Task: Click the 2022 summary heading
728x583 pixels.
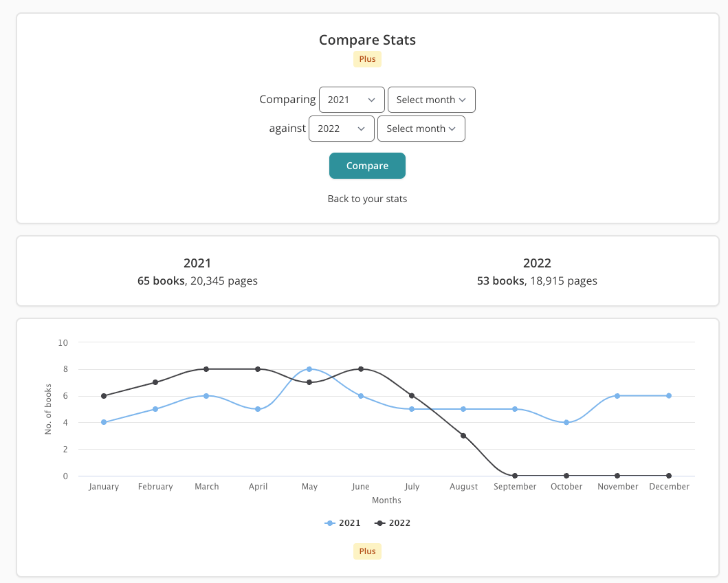Action: click(537, 263)
